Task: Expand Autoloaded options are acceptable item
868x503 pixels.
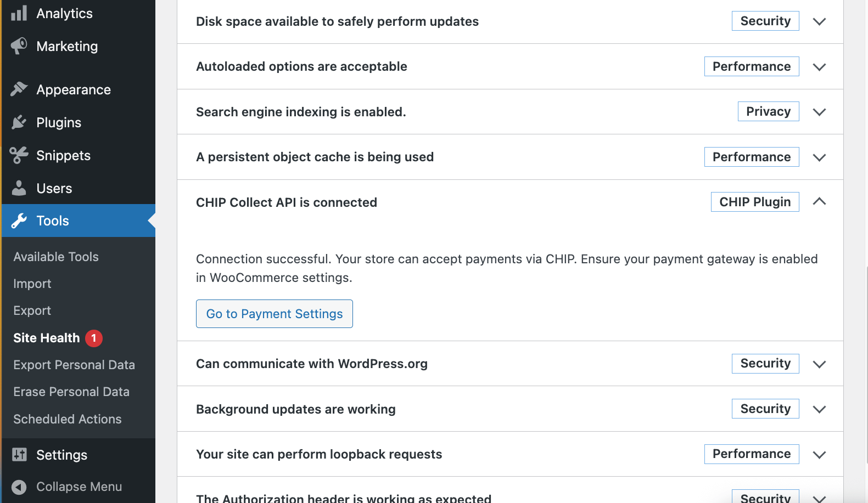Action: click(819, 67)
